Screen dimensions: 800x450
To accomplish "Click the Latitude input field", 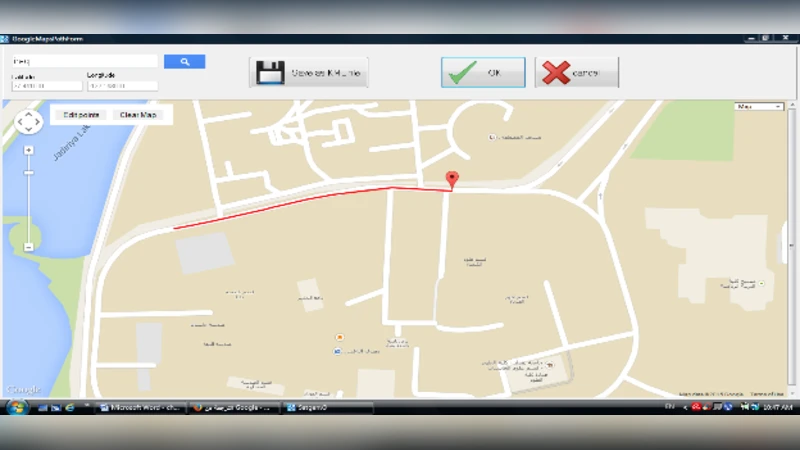I will [x=46, y=86].
